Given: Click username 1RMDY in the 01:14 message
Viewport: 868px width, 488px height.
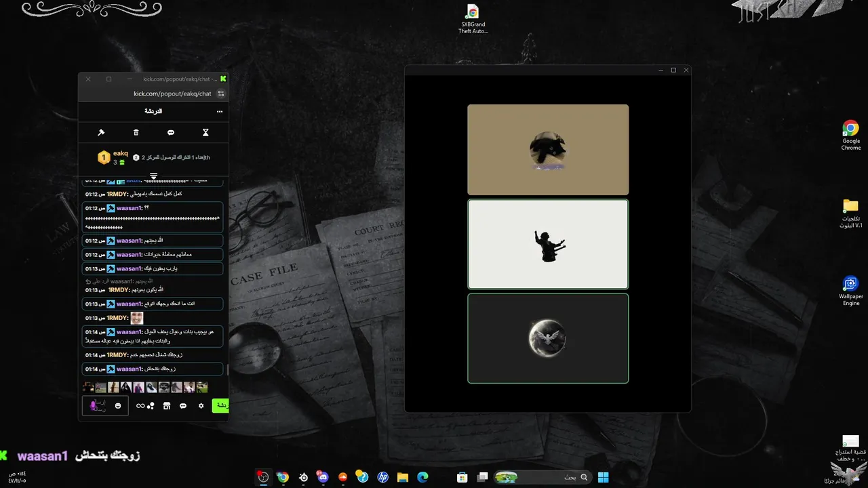Looking at the screenshot, I should pos(117,355).
